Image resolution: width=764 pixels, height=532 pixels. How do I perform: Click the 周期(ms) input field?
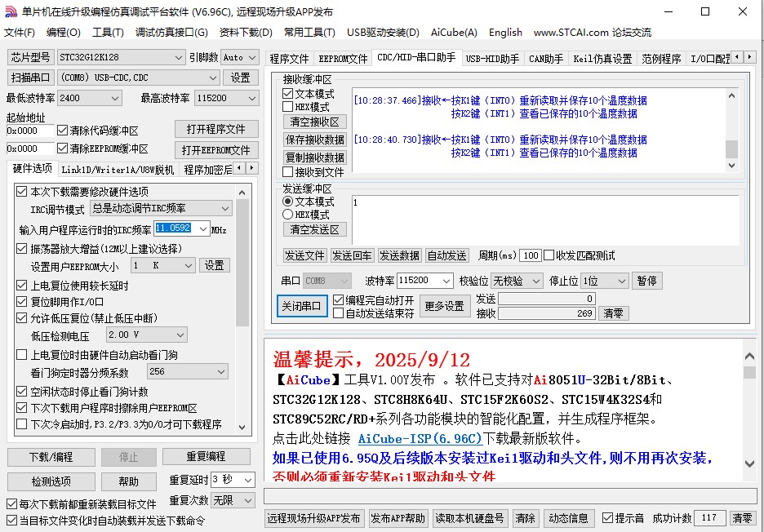pos(530,255)
